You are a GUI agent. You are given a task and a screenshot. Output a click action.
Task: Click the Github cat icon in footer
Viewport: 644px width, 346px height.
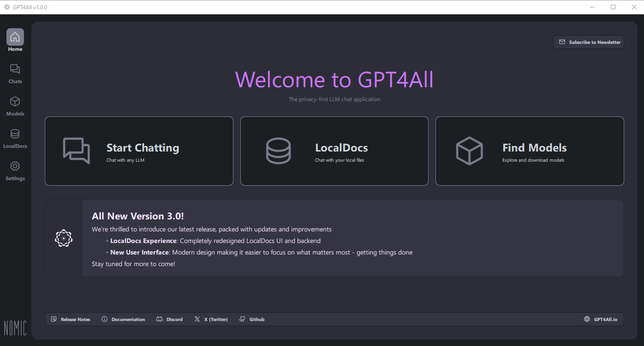point(241,319)
